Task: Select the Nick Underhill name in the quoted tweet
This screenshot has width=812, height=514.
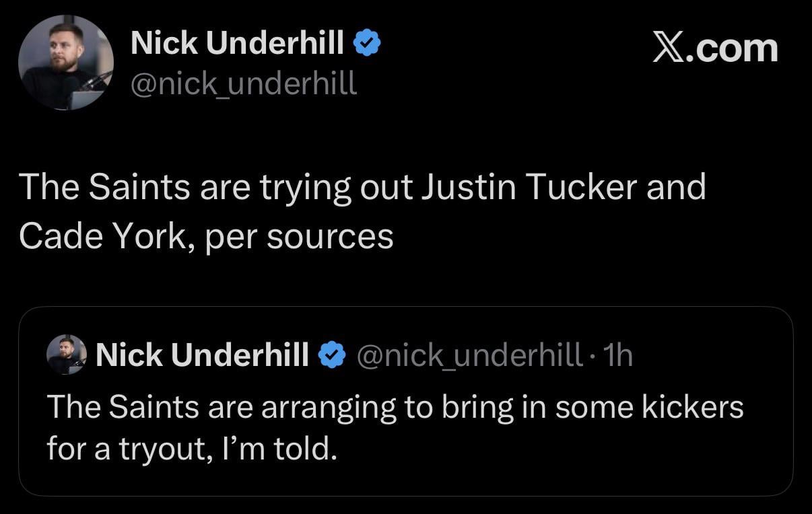Action: (202, 355)
